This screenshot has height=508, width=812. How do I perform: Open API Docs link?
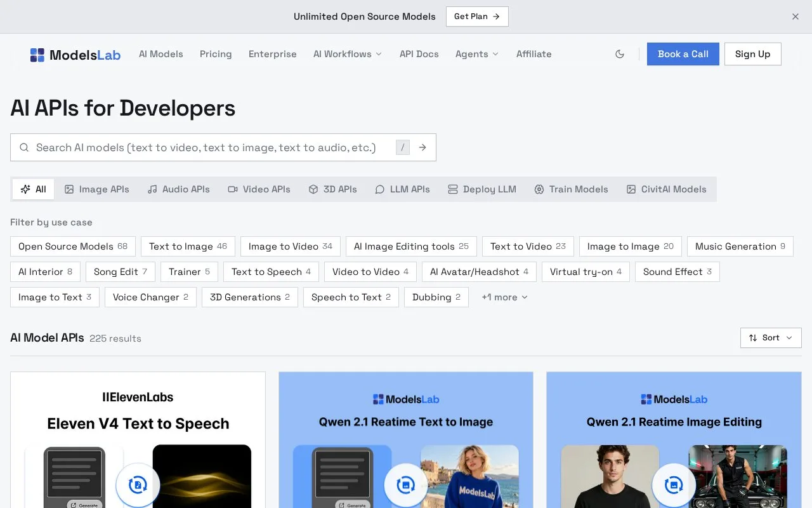[419, 54]
